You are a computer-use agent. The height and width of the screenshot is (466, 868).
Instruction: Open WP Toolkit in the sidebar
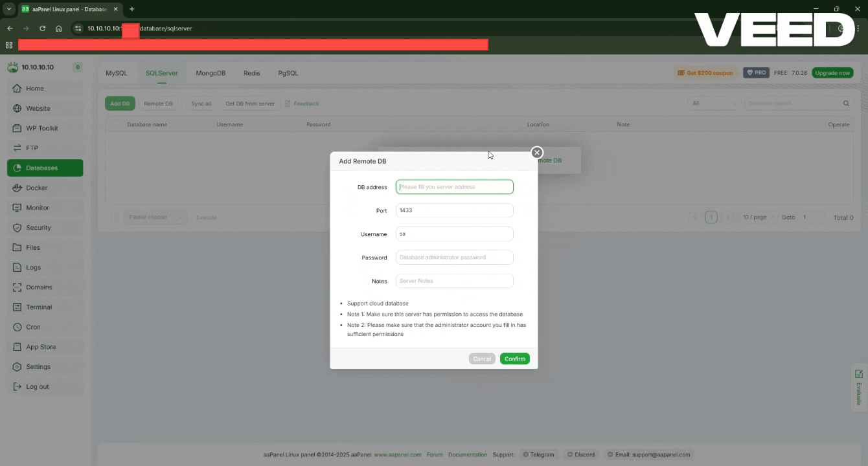pos(45,128)
